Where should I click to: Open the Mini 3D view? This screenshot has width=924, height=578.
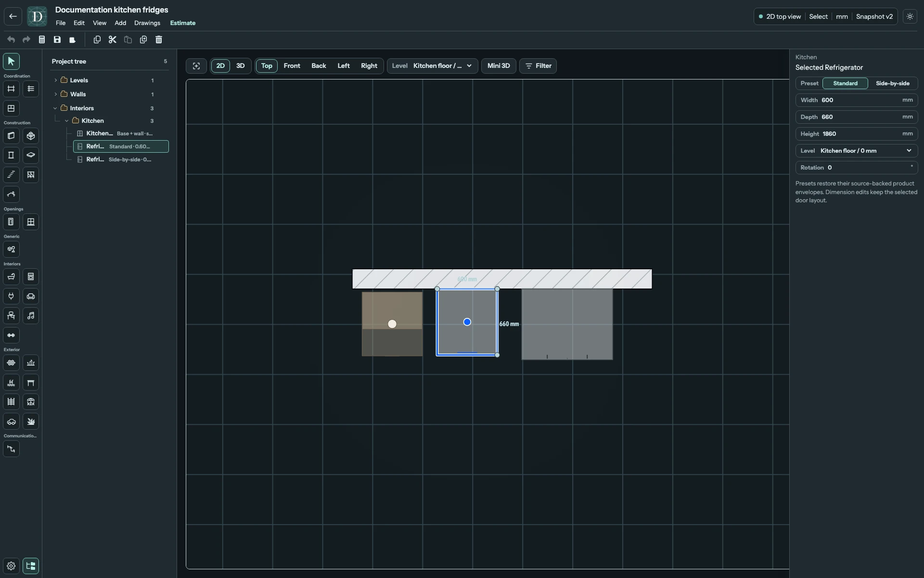(499, 66)
